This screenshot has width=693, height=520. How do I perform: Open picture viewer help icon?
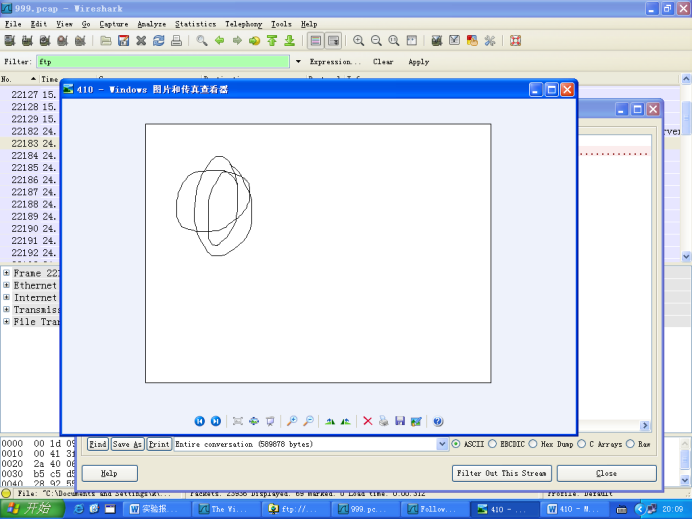pos(438,421)
